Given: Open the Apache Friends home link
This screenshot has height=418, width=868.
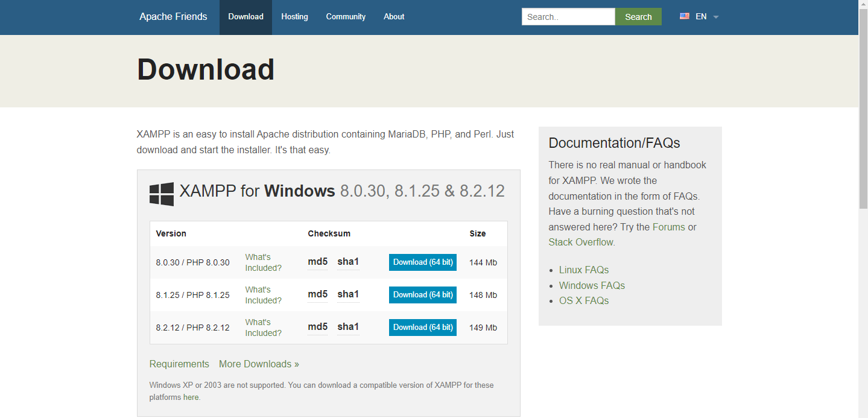Looking at the screenshot, I should point(173,16).
